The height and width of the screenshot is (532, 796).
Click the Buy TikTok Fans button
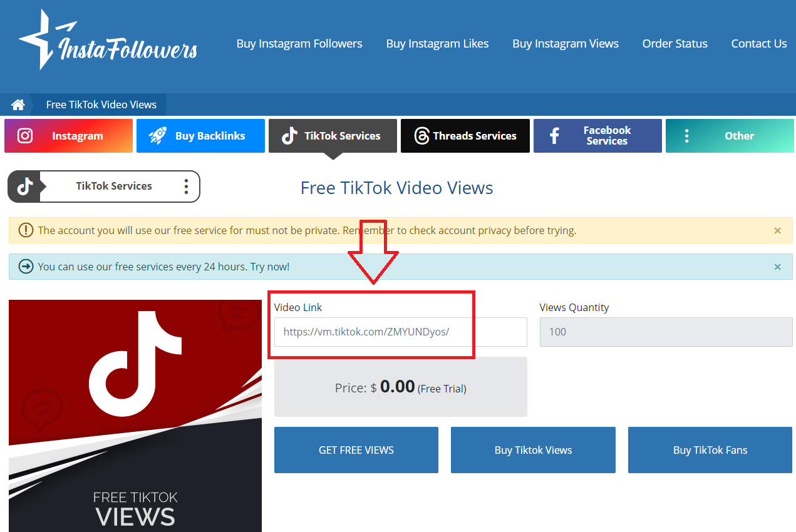710,450
